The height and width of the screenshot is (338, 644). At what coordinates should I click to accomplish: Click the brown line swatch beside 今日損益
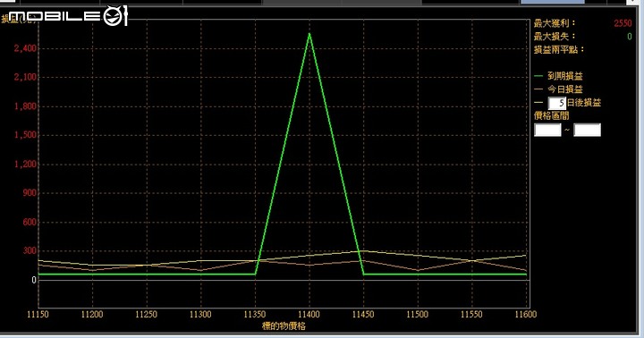(538, 89)
